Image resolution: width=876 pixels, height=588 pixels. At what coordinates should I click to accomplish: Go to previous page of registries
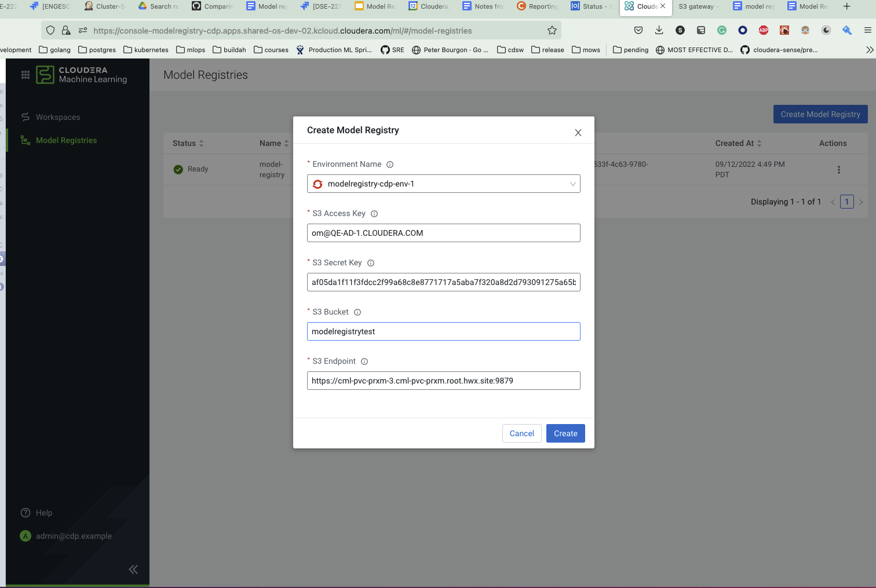point(833,202)
